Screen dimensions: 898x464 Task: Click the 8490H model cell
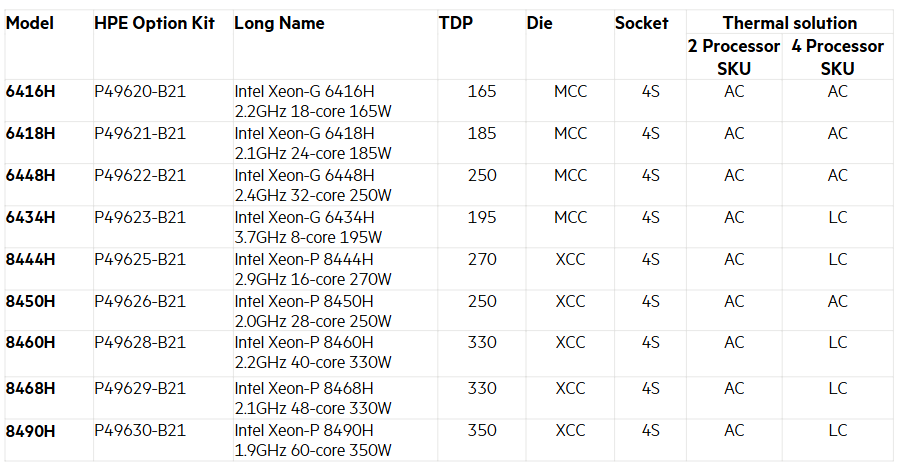click(30, 430)
